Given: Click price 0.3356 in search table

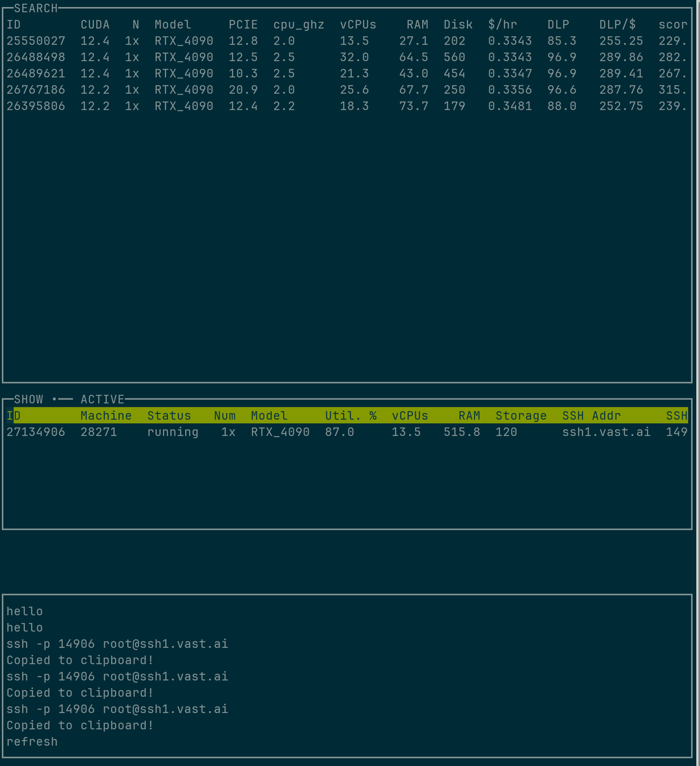Looking at the screenshot, I should tap(510, 90).
